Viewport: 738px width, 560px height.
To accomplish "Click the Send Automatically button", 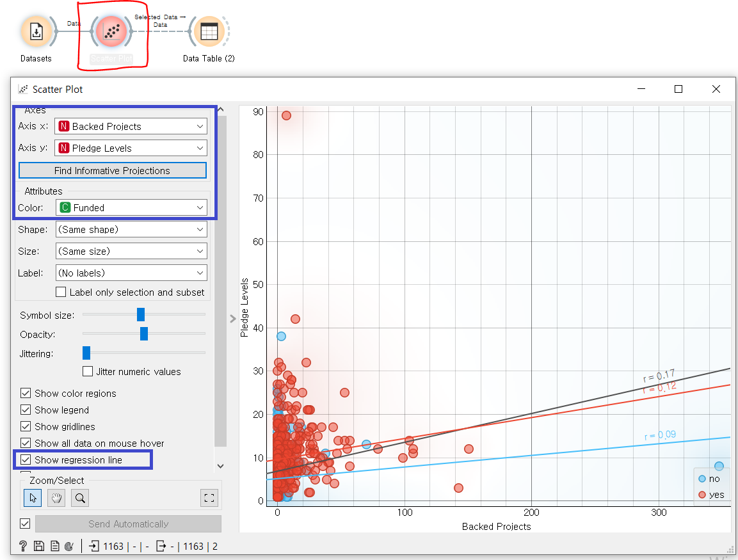I will pyautogui.click(x=128, y=524).
